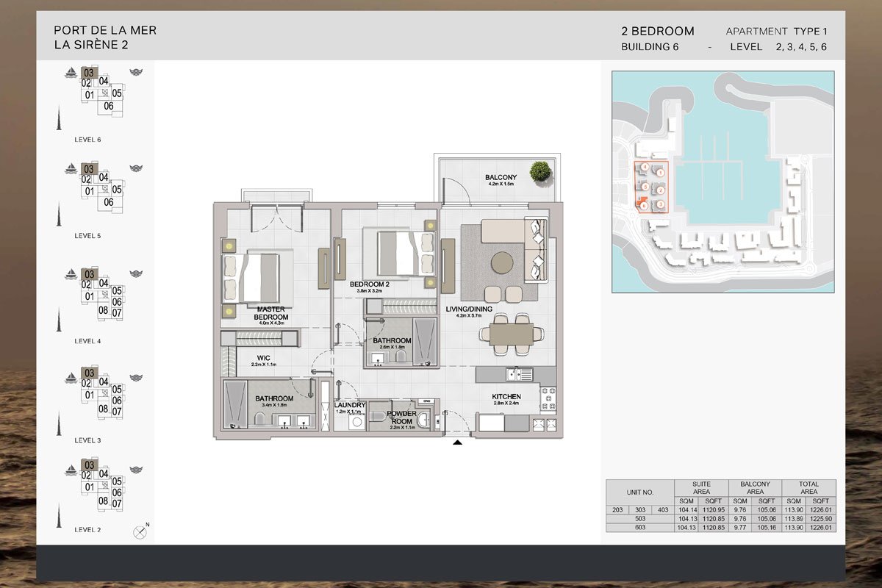Click the Living/Dining room label

[468, 309]
